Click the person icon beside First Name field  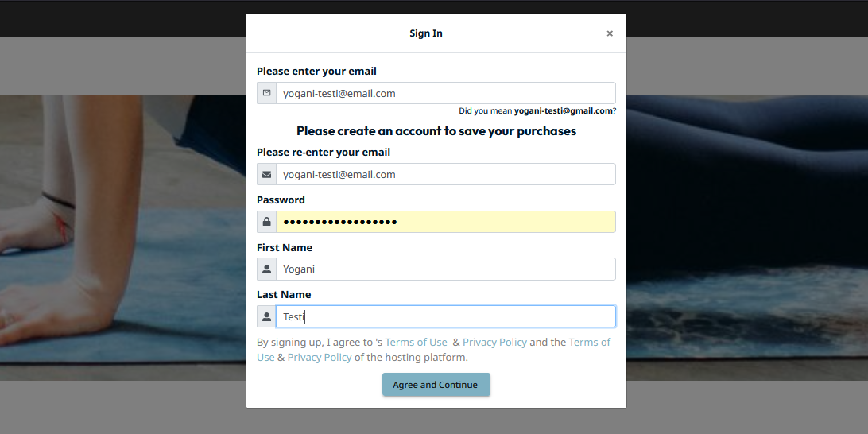click(266, 269)
